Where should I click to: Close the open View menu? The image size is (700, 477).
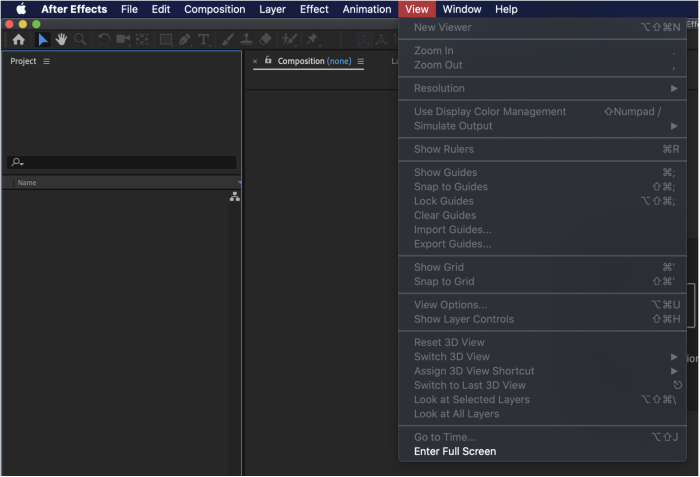(417, 9)
